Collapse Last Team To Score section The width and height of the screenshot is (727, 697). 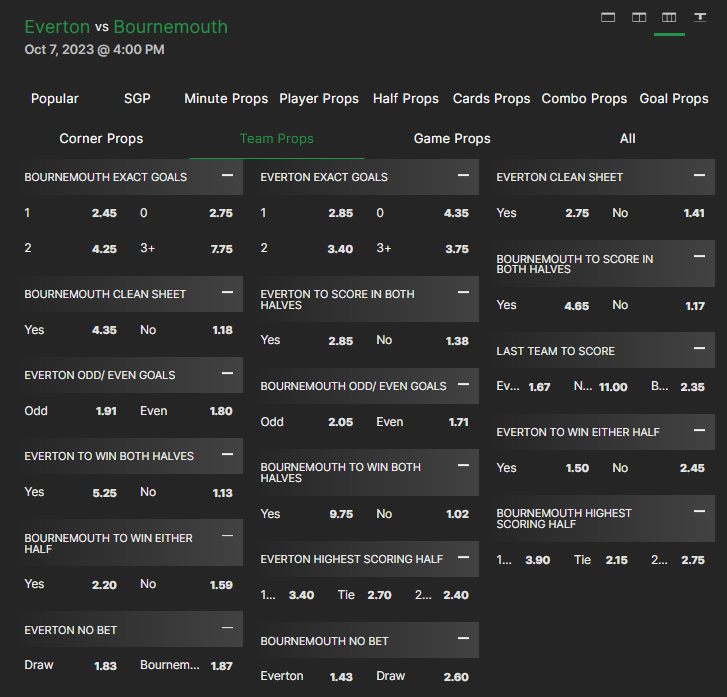coord(699,348)
